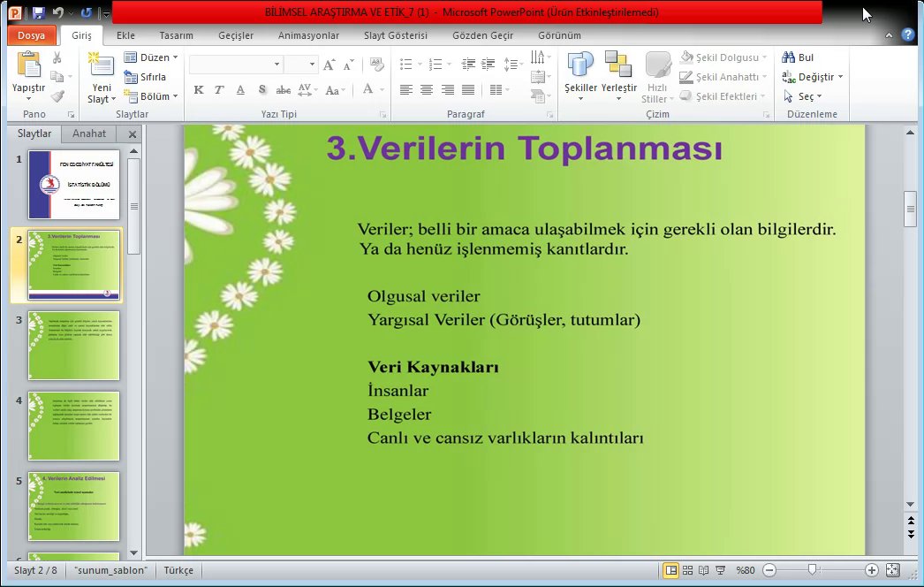Image resolution: width=924 pixels, height=587 pixels.
Task: Zoom in with the plus button
Action: [872, 570]
